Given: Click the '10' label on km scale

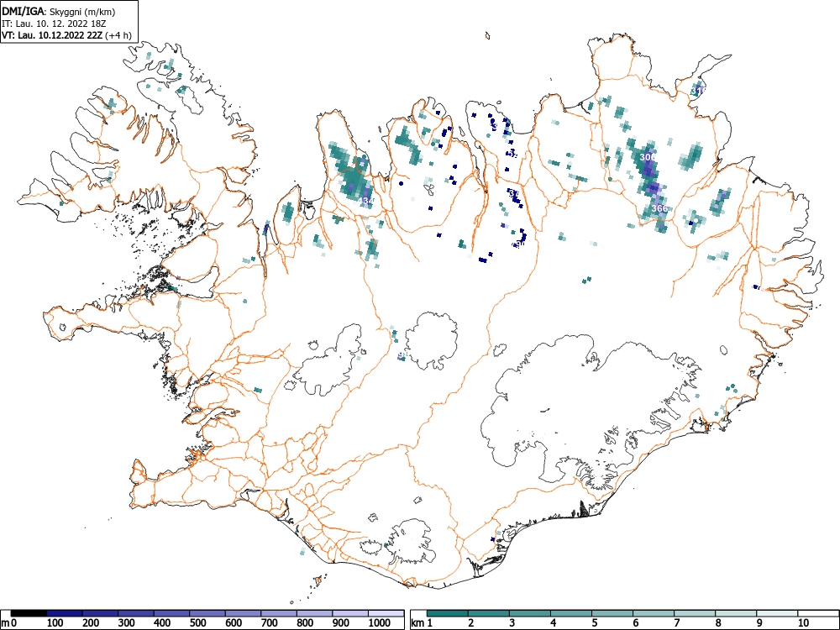Looking at the screenshot, I should point(803,623).
